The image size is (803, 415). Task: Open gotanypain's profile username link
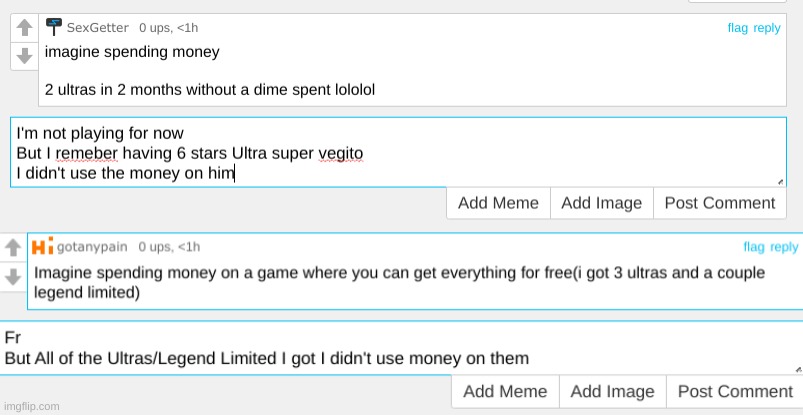93,247
